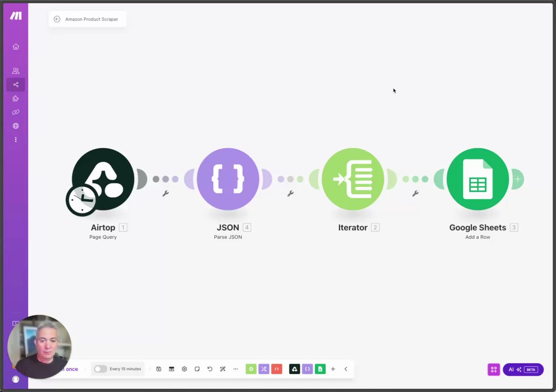Viewport: 556px width, 392px height.
Task: Click the Every 15 minutes schedule label
Action: (125, 369)
